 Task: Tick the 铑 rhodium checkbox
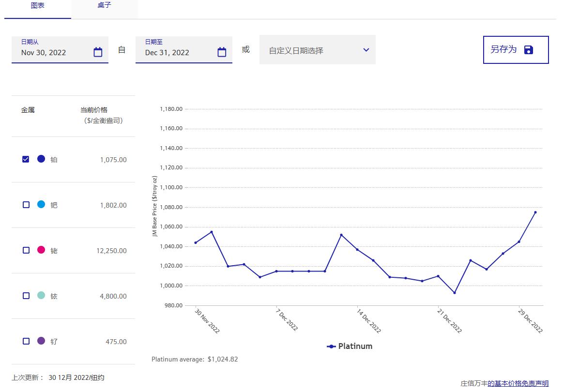(x=26, y=250)
